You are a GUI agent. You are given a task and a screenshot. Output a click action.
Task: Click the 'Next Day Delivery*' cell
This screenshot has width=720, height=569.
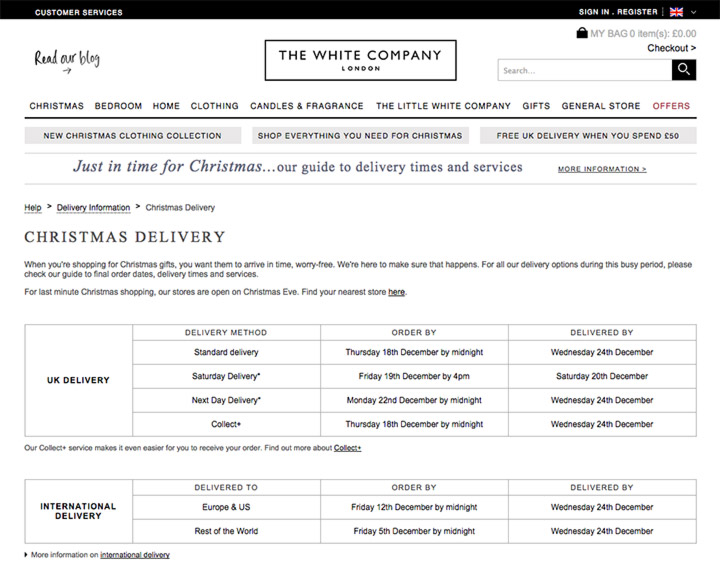[226, 400]
